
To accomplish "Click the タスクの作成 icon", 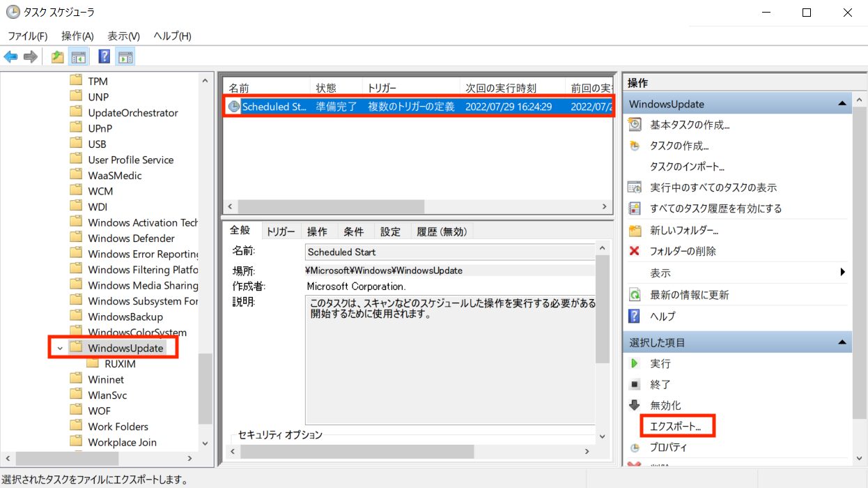I will tap(634, 145).
